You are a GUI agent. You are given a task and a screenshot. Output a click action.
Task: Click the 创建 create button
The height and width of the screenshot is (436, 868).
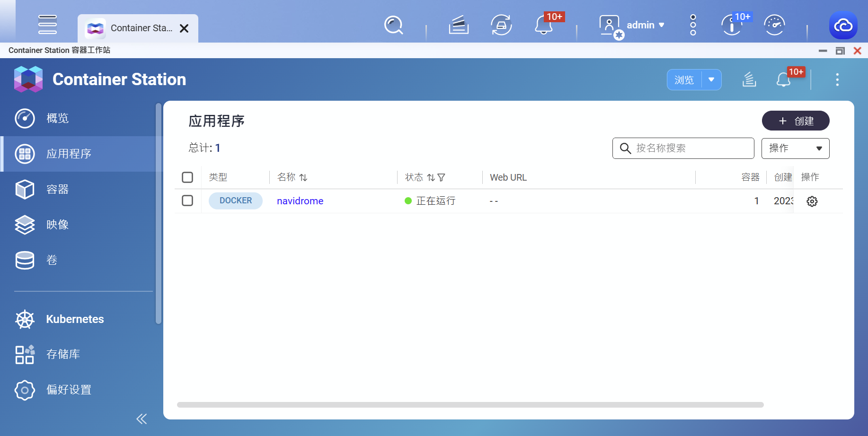point(796,121)
